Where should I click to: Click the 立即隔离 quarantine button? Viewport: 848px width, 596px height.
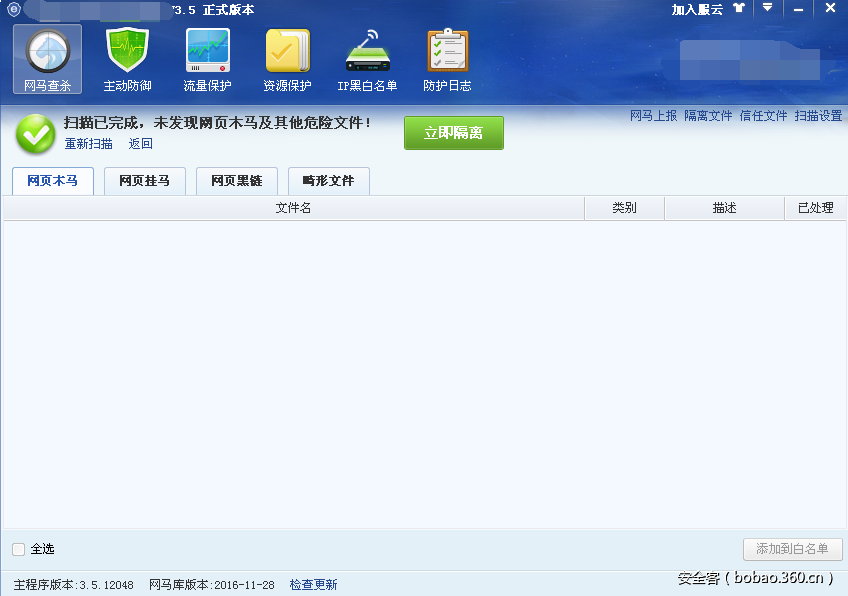click(x=453, y=132)
